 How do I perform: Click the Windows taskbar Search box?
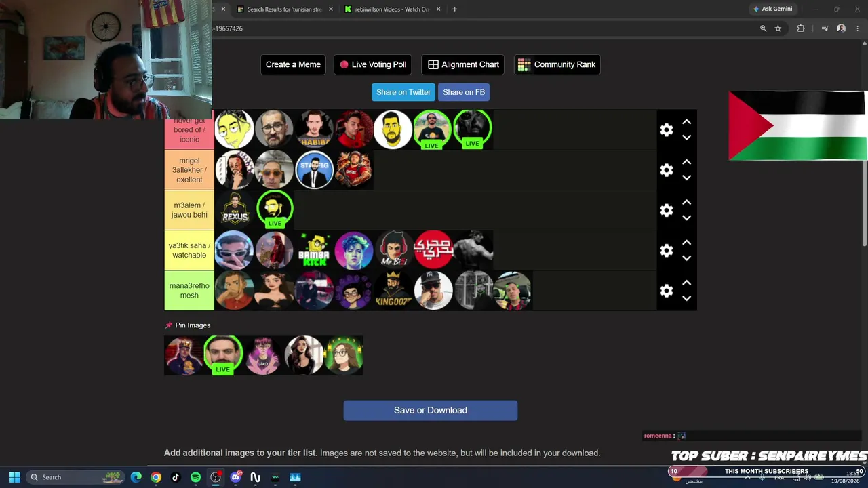click(x=76, y=477)
